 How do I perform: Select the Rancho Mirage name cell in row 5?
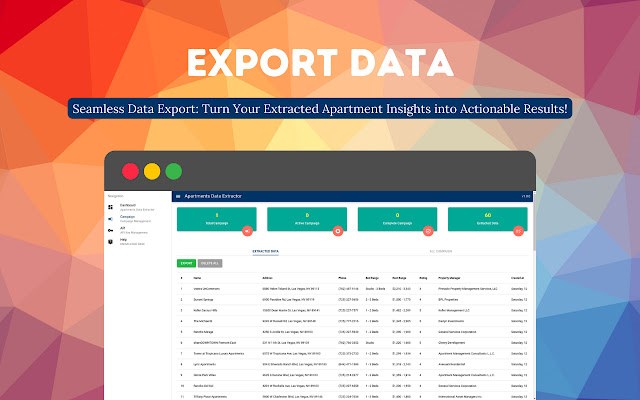pos(203,332)
